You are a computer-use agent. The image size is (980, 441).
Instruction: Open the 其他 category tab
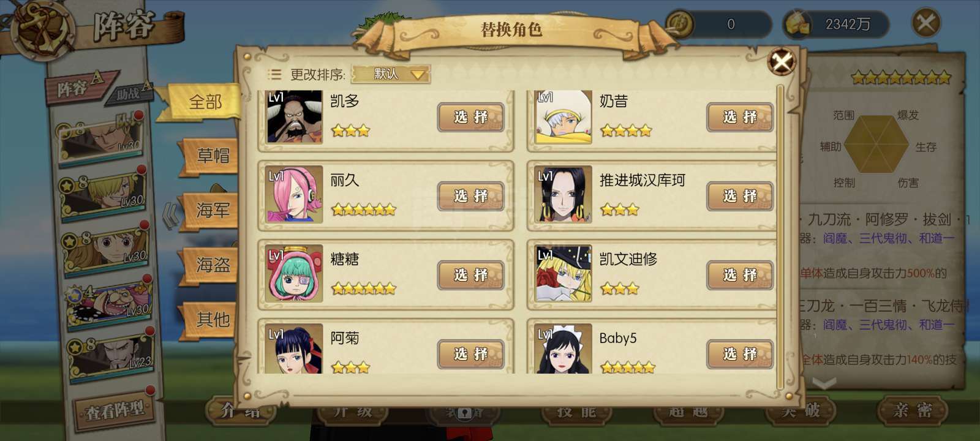[x=210, y=319]
